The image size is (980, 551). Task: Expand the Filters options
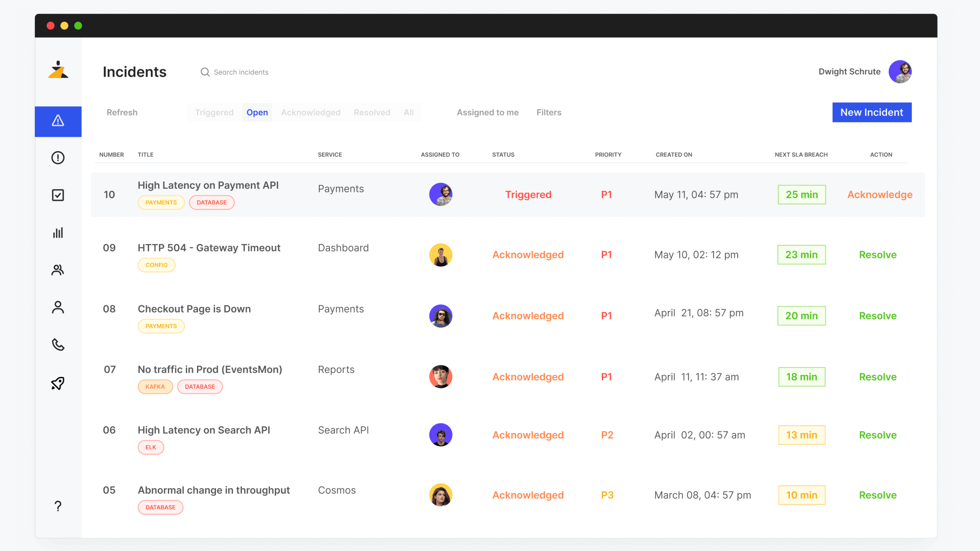tap(549, 113)
